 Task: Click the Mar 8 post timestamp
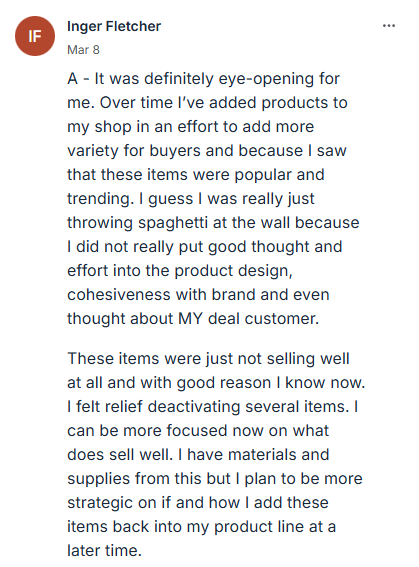[x=83, y=50]
